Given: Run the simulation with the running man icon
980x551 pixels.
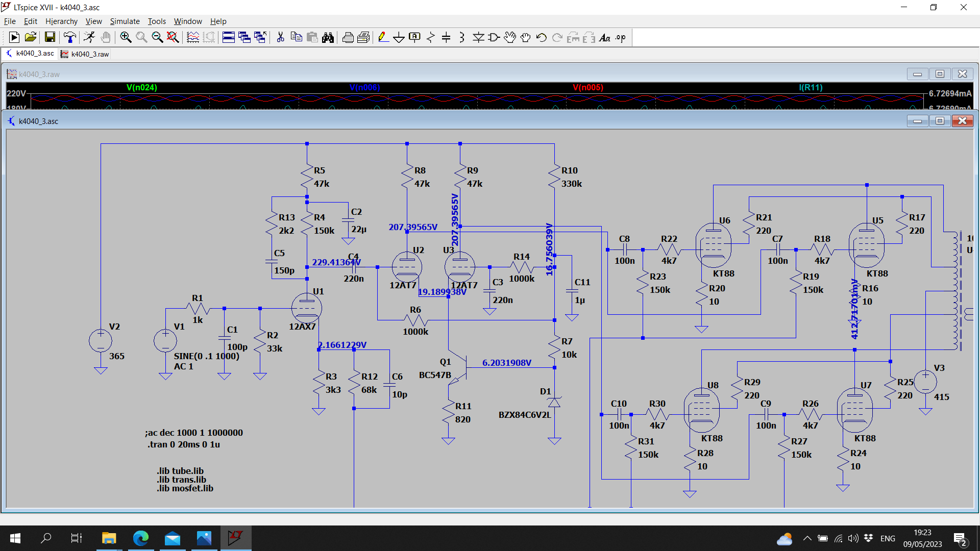Looking at the screenshot, I should click(x=89, y=37).
